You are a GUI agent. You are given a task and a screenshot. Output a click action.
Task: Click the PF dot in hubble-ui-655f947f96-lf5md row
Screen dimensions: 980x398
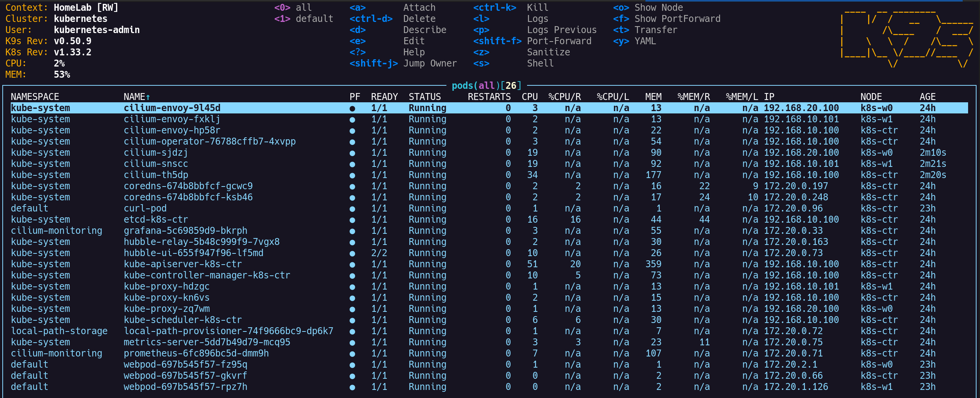[352, 253]
